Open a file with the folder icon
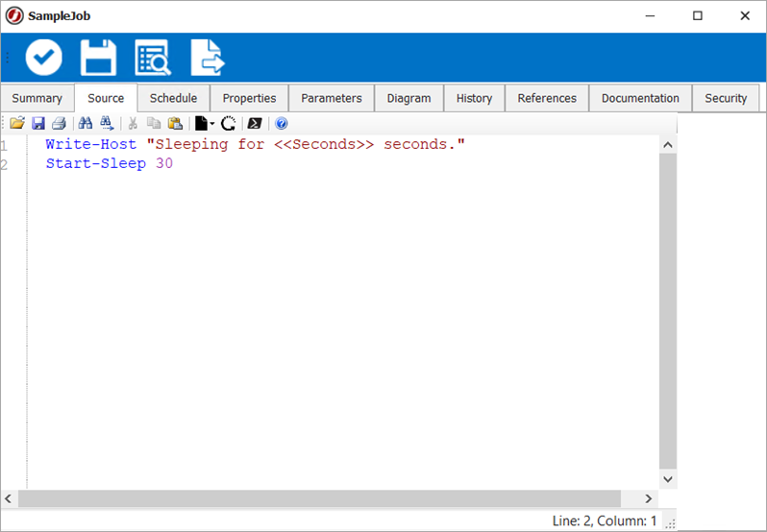 pos(17,123)
